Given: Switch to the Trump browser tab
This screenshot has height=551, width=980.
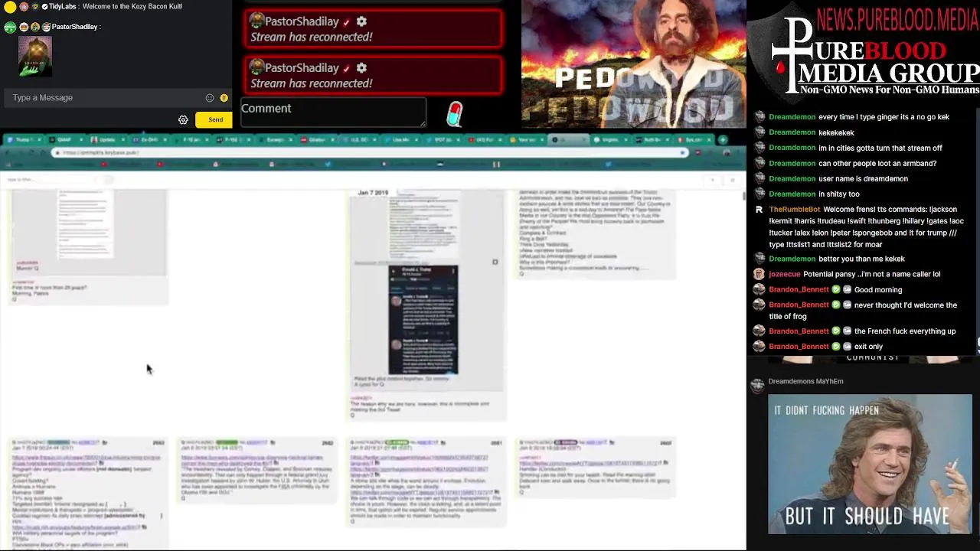Looking at the screenshot, I should click(x=24, y=140).
